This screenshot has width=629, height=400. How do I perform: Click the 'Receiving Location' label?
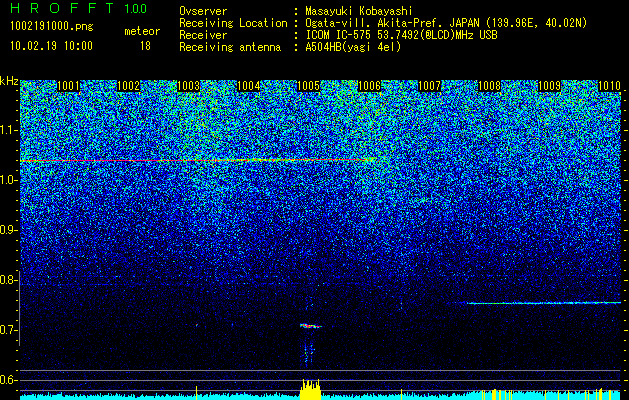click(233, 23)
